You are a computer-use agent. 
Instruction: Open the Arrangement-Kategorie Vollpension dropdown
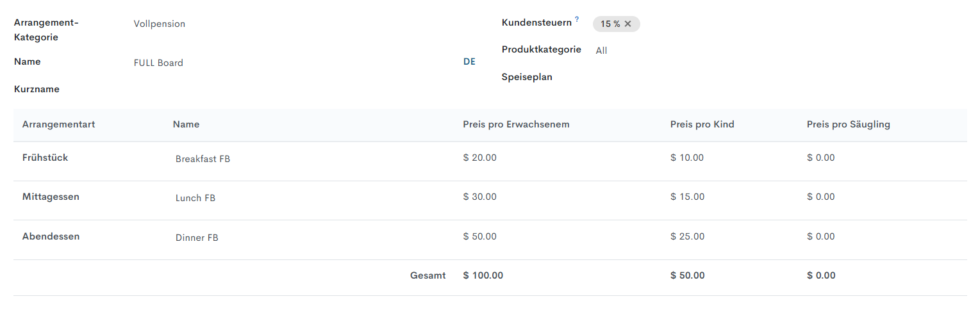[288, 24]
